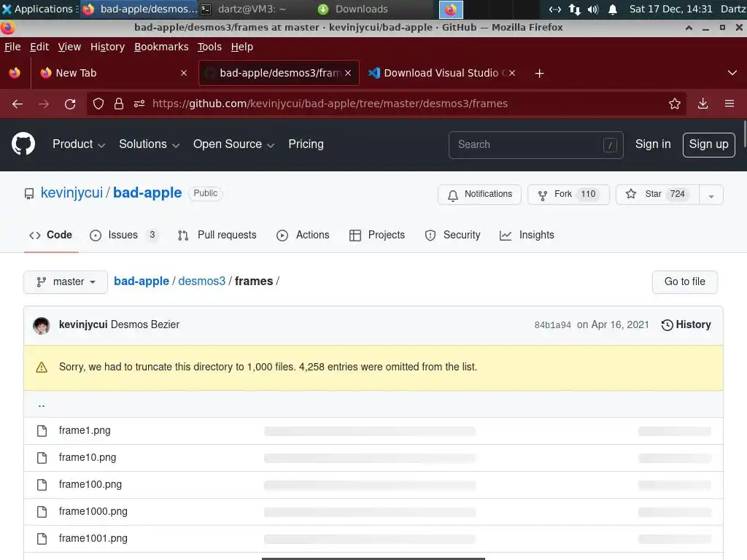Expand the Solutions dropdown

coord(149,144)
